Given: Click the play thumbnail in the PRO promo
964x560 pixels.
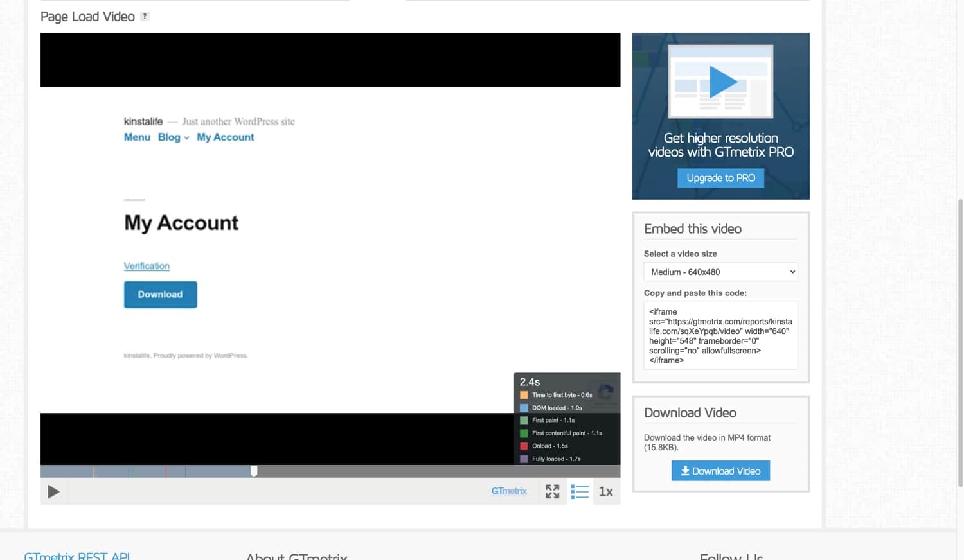Looking at the screenshot, I should [x=720, y=80].
